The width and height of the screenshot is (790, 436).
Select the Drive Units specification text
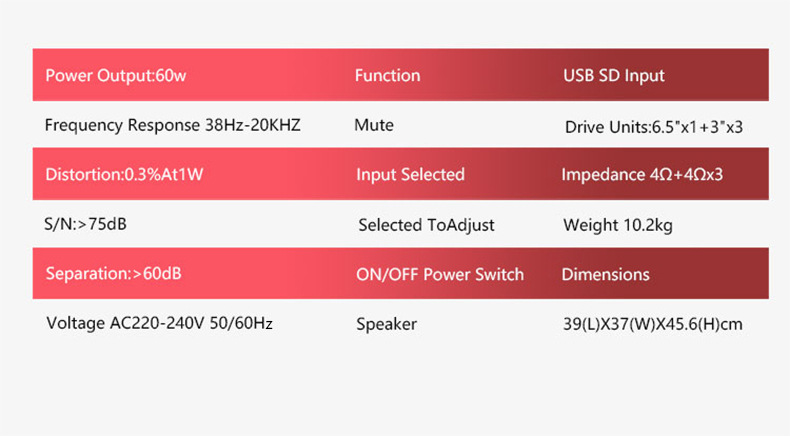point(654,127)
